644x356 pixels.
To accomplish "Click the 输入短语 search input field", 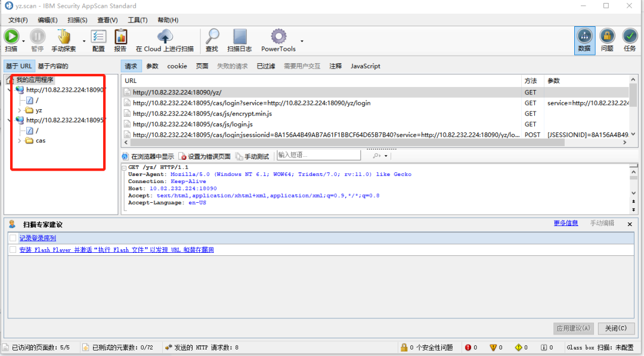I will 318,155.
